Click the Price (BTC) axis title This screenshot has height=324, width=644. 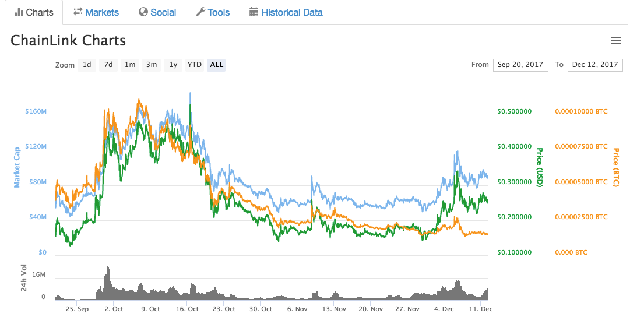[x=615, y=167]
